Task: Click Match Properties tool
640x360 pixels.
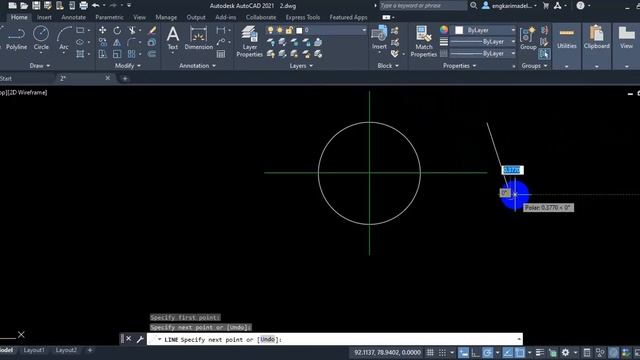Action: 424,41
